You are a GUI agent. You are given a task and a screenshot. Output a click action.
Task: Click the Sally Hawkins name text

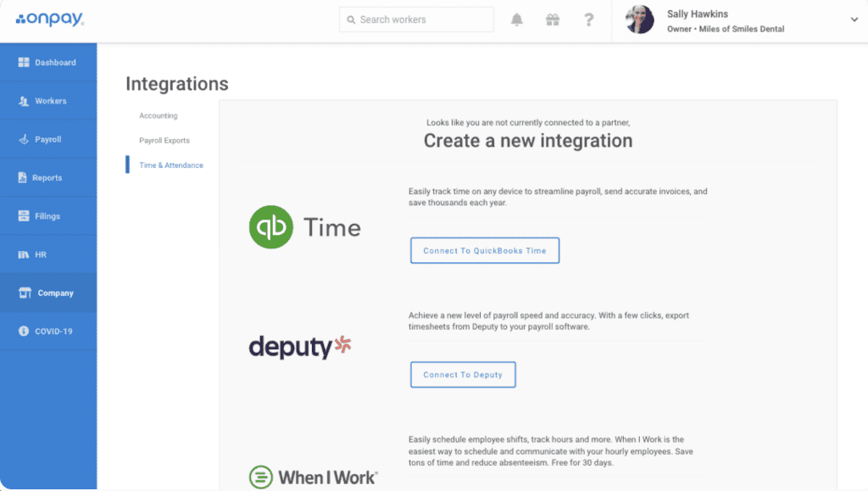(698, 14)
